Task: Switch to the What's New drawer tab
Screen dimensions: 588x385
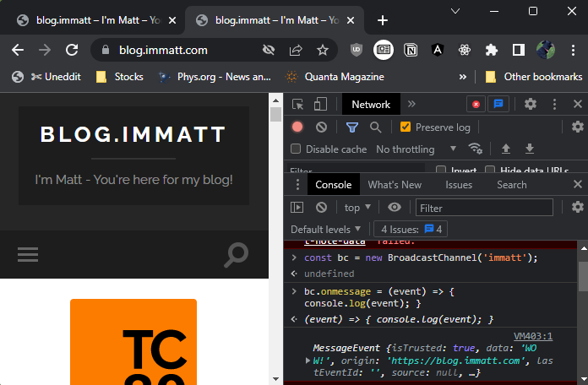Action: click(x=395, y=185)
